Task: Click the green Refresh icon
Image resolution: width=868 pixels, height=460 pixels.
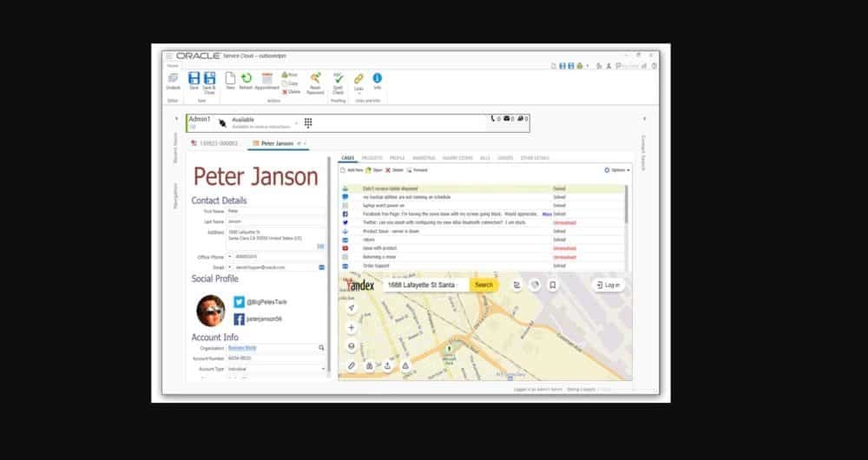Action: 247,78
